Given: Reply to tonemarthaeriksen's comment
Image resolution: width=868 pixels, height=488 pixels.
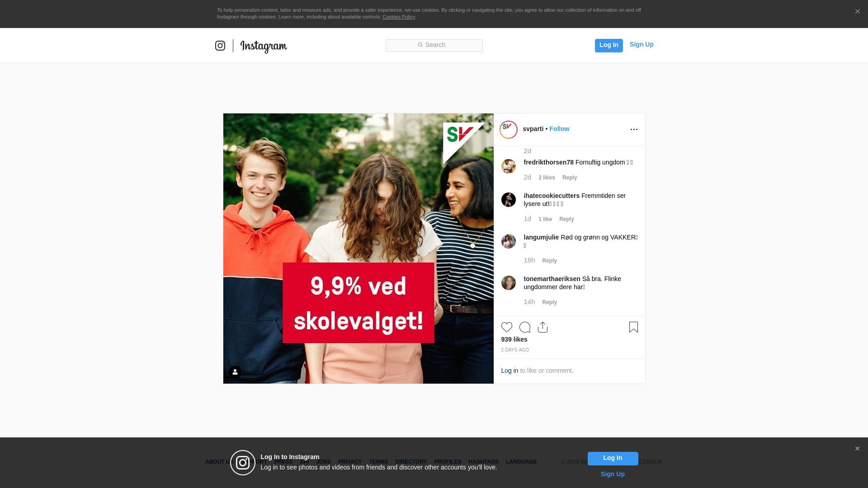Looking at the screenshot, I should (550, 302).
